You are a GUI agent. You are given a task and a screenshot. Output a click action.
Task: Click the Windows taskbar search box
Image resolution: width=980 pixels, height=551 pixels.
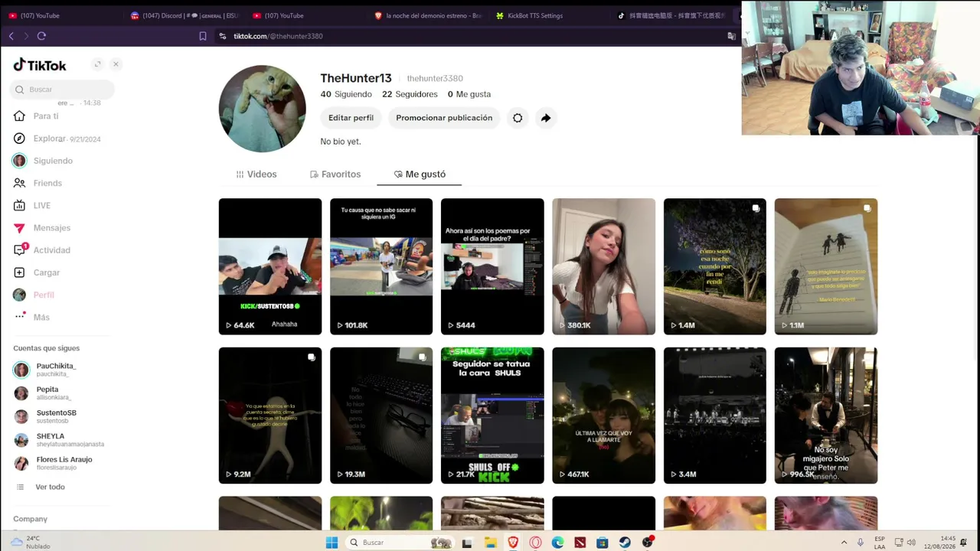click(400, 543)
